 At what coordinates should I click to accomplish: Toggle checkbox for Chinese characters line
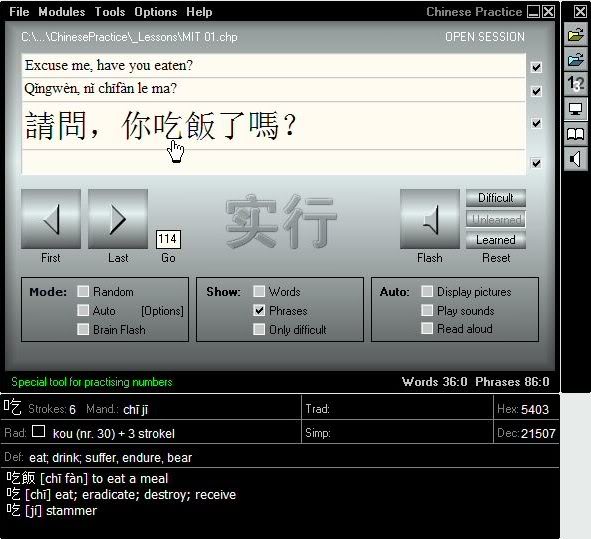pos(536,123)
